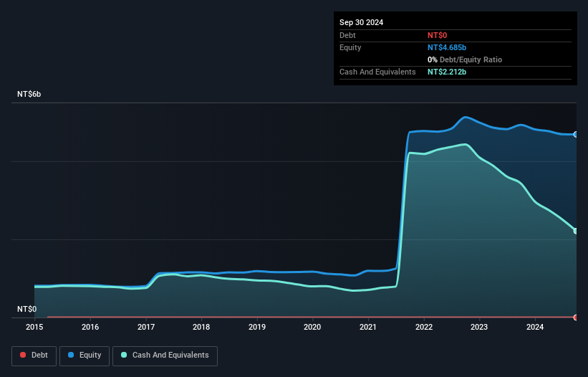
Task: Click the 2022 axis label
Action: click(424, 327)
